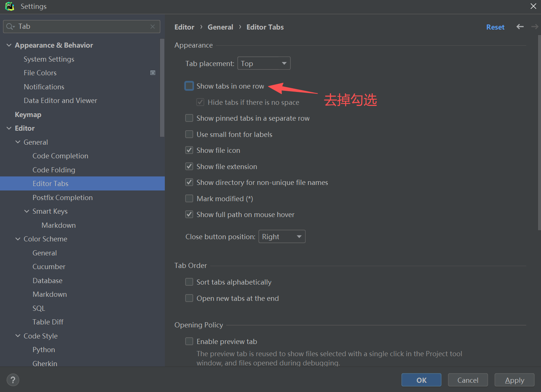Image resolution: width=541 pixels, height=392 pixels.
Task: Focus the settings search input field
Action: coord(82,27)
